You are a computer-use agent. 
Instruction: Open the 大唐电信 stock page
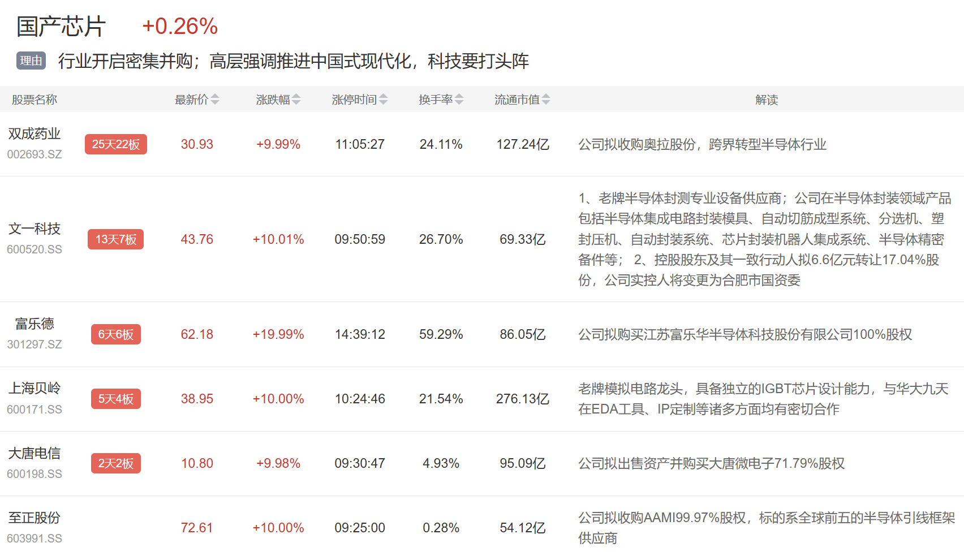point(35,453)
